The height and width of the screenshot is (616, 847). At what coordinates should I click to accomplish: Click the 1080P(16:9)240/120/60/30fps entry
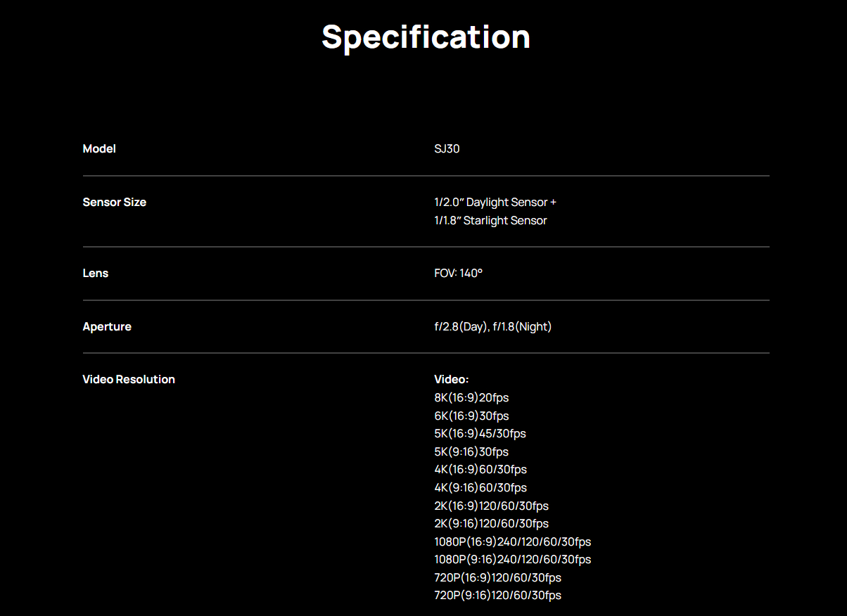(512, 542)
